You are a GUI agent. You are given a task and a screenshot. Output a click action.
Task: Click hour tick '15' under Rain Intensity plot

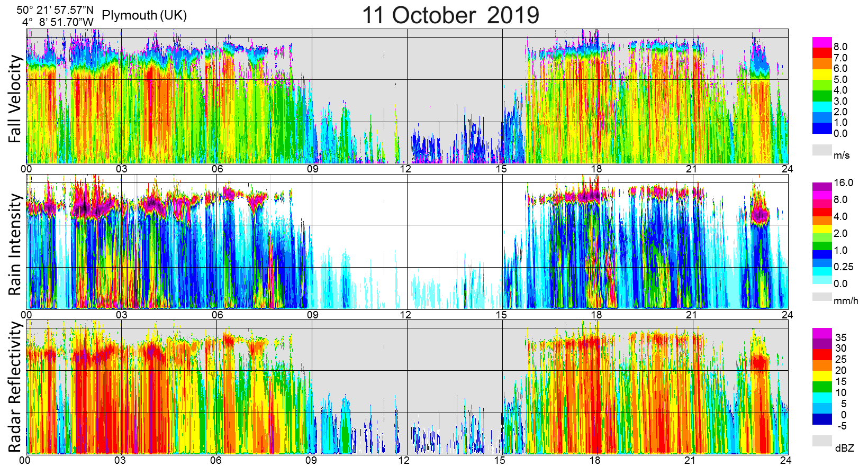(501, 315)
